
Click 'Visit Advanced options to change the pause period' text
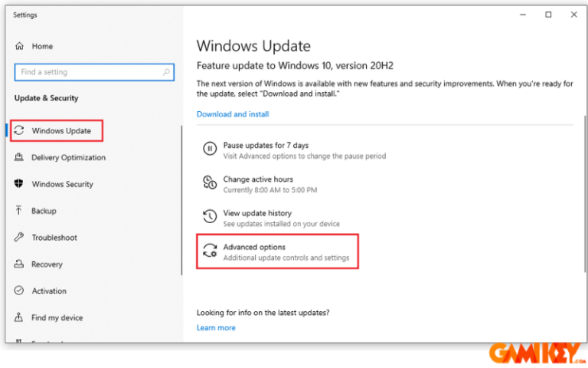[305, 156]
